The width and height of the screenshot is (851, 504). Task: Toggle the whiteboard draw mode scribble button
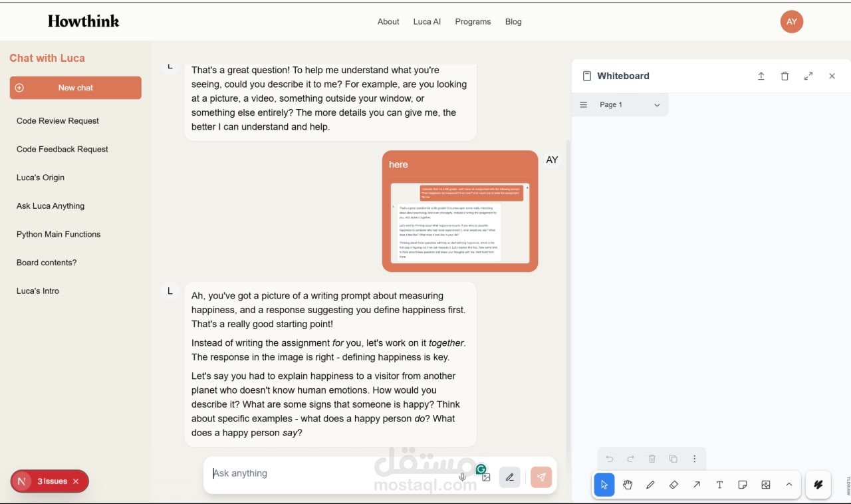tap(818, 485)
